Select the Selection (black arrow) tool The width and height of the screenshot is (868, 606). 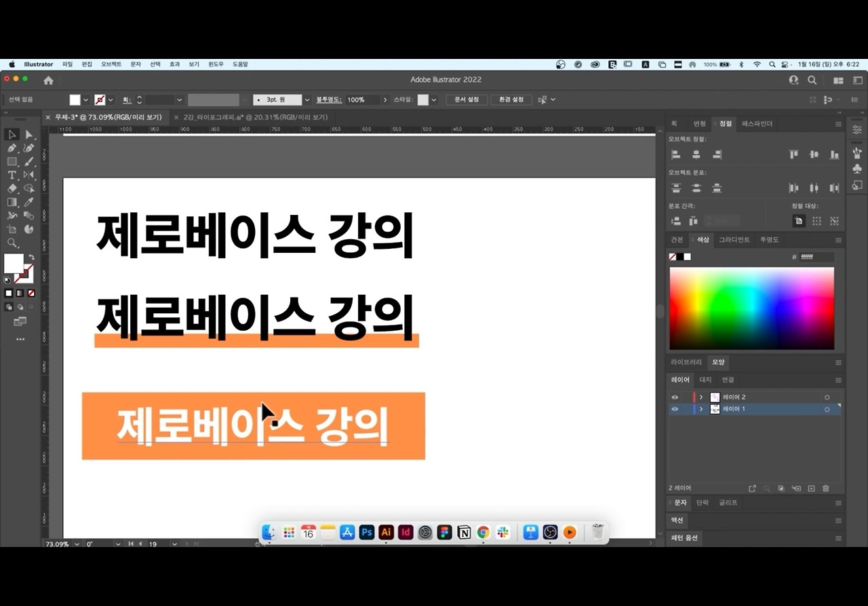click(x=12, y=135)
